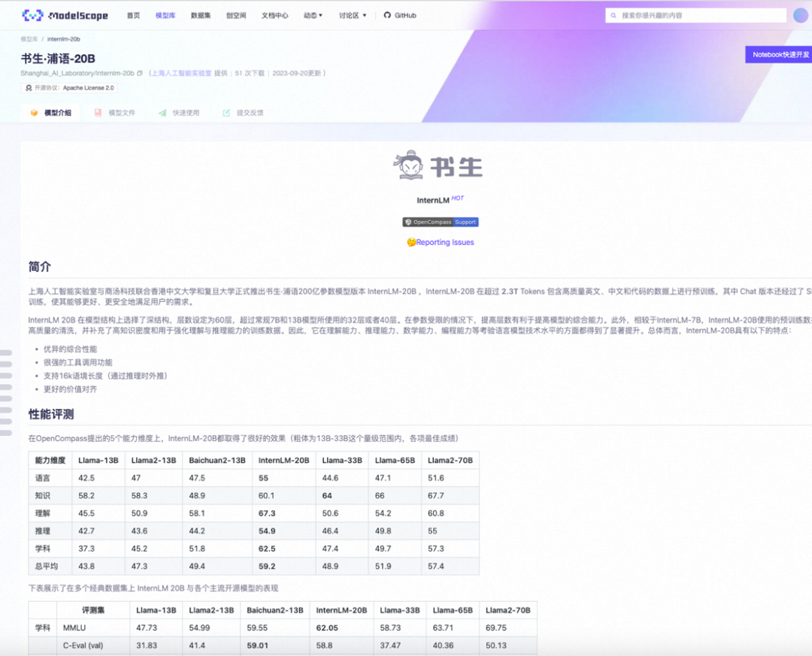Click the 模型介绍 tab's orange badge icon
Screen dimensions: 812x656
32,113
